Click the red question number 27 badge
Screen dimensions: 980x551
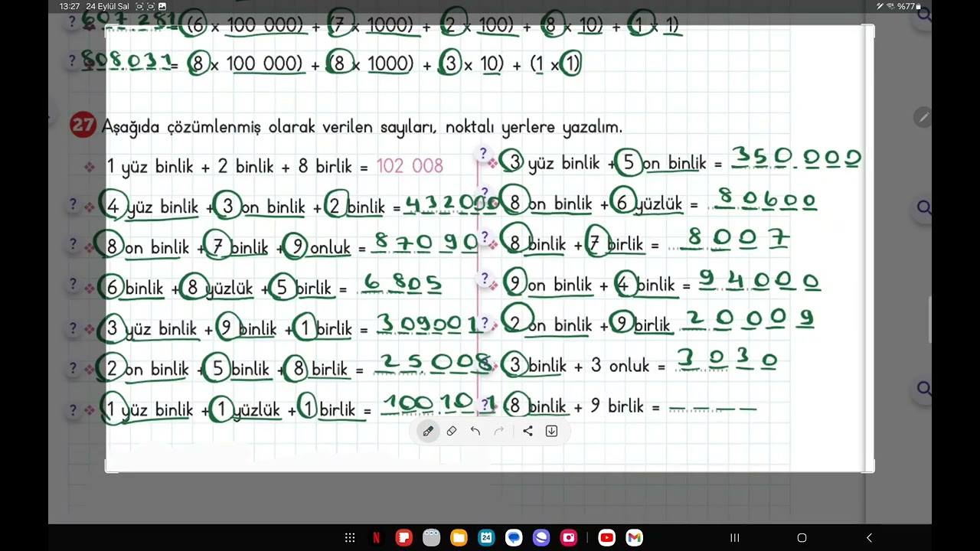click(83, 125)
